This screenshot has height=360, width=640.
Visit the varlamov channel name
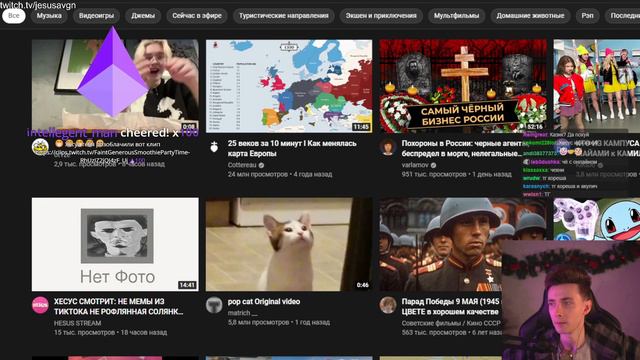415,165
